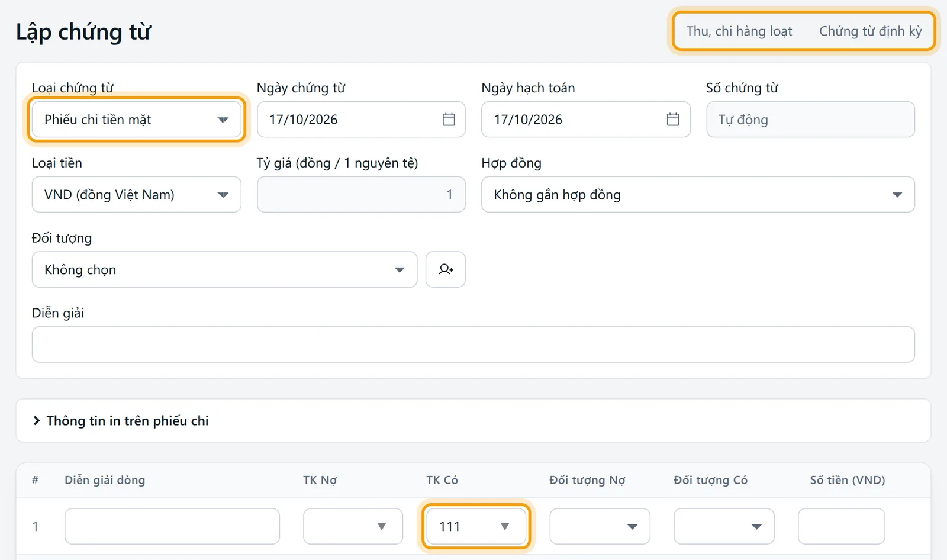The height and width of the screenshot is (560, 947).
Task: Click the Số chứng từ Tự động field
Action: click(810, 120)
